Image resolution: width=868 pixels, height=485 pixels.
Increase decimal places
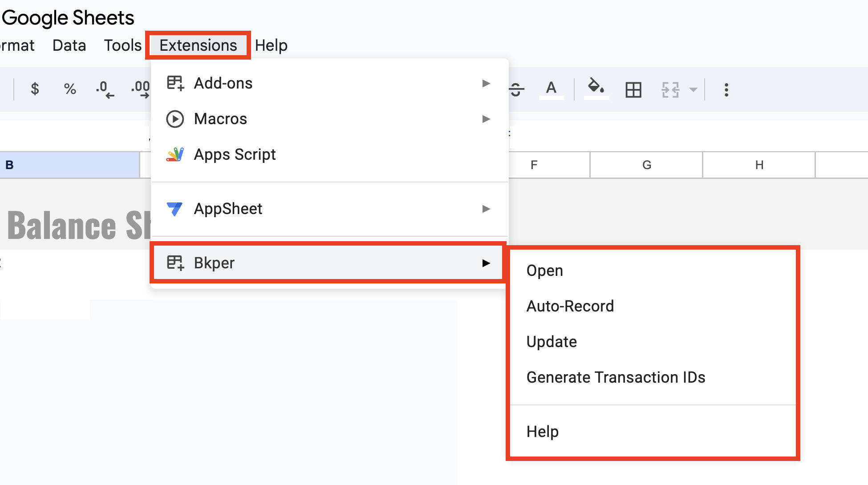(140, 89)
